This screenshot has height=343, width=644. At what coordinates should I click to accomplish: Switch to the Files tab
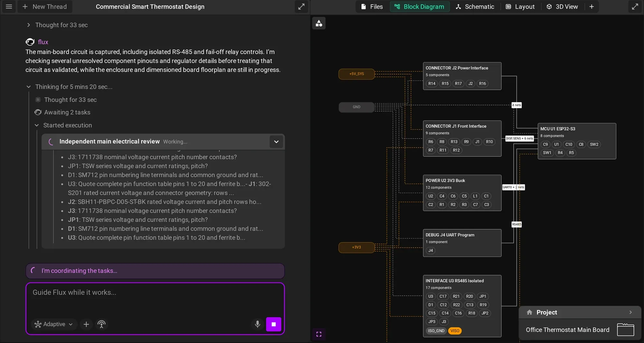click(x=372, y=7)
